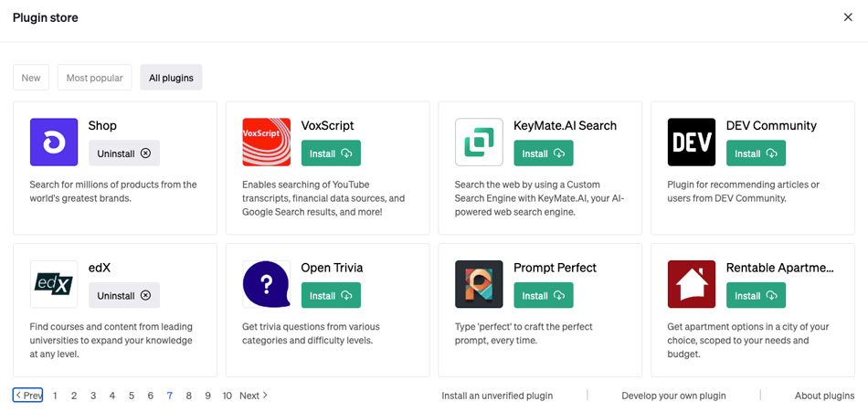Jump to page 10
868x412 pixels.
[x=227, y=396]
